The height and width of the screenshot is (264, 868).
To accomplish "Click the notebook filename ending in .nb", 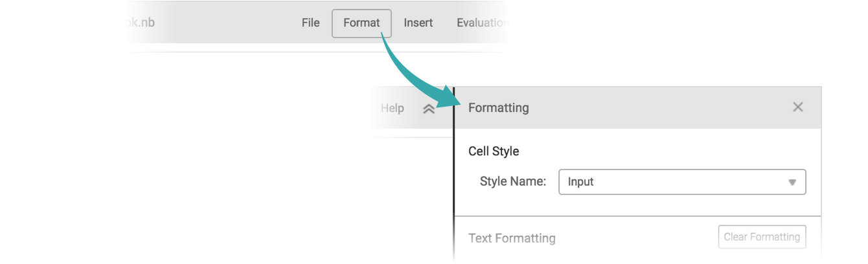I will click(x=143, y=23).
